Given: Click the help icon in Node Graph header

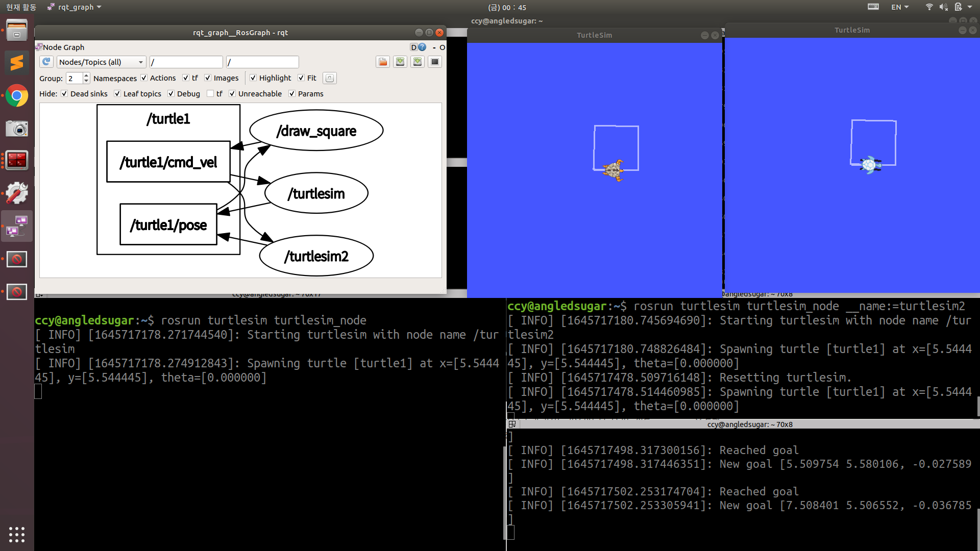Looking at the screenshot, I should (x=422, y=47).
